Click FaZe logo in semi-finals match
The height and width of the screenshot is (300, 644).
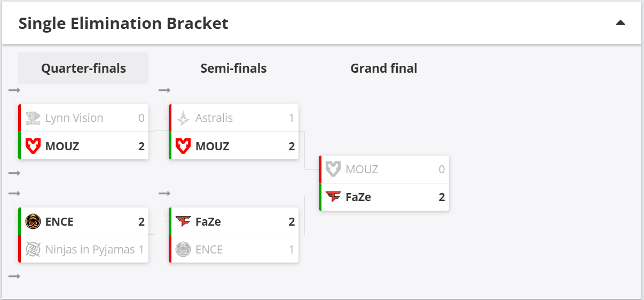coord(183,221)
